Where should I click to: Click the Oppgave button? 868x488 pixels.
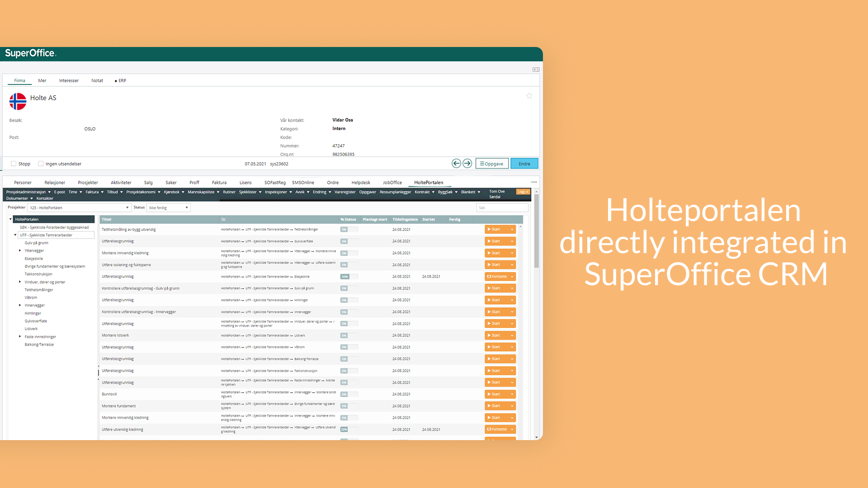pos(492,164)
